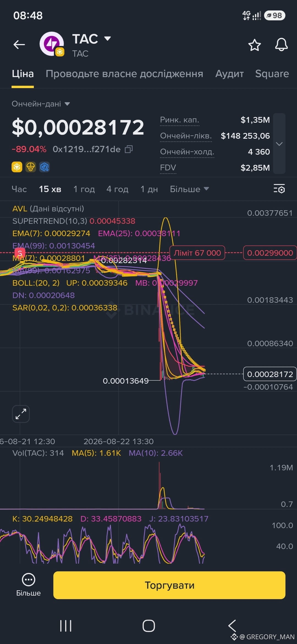This screenshot has width=297, height=644.
Task: Expand the Ончейн-дані dropdown
Action: click(x=41, y=104)
